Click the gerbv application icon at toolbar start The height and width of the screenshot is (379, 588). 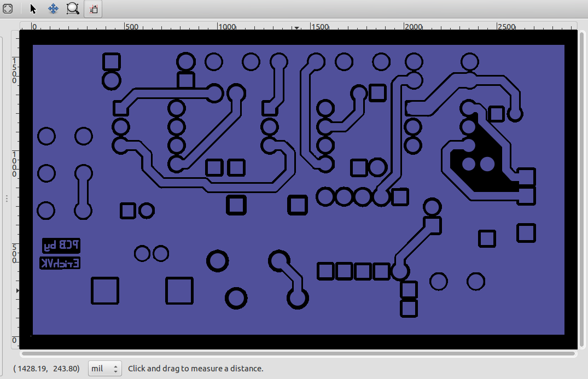[8, 9]
